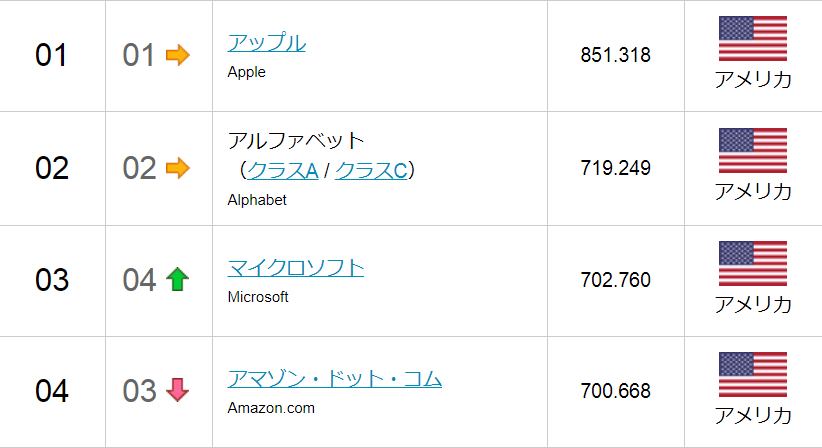The image size is (822, 448).
Task: Open the Alphabet クラスA link
Action: click(282, 170)
